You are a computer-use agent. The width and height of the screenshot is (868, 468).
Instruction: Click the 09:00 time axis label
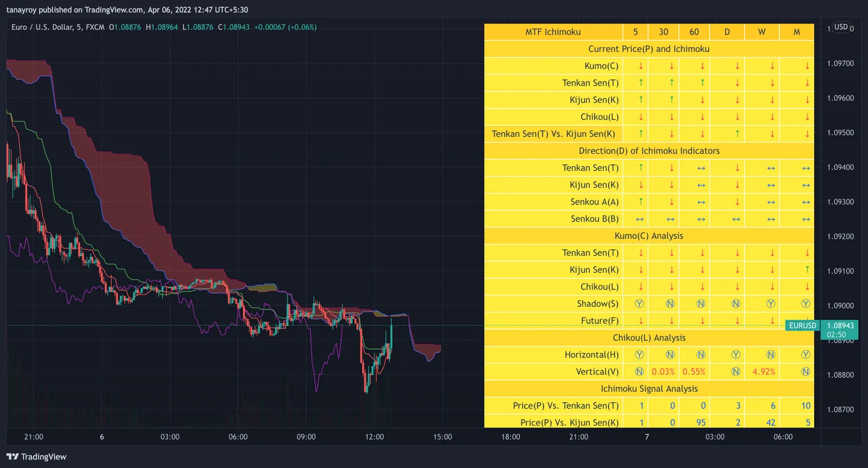[x=306, y=437]
